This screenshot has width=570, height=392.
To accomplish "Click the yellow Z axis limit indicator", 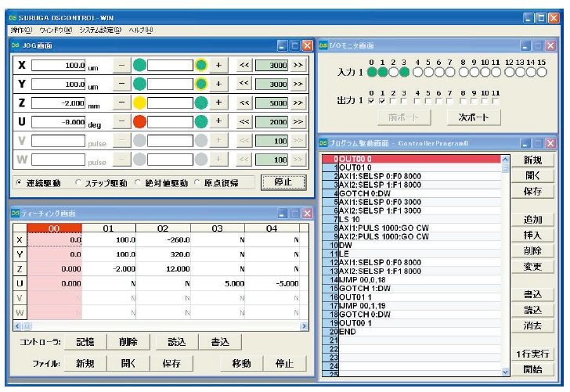I will click(139, 102).
